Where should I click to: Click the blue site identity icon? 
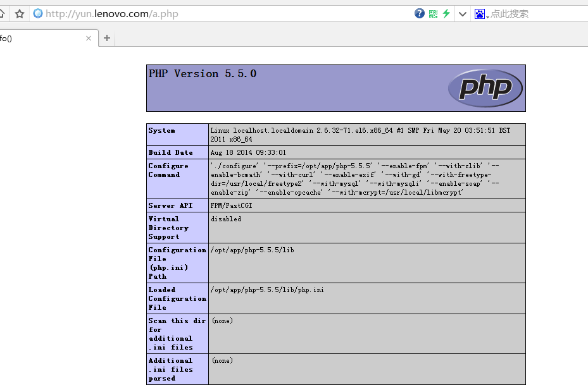38,13
